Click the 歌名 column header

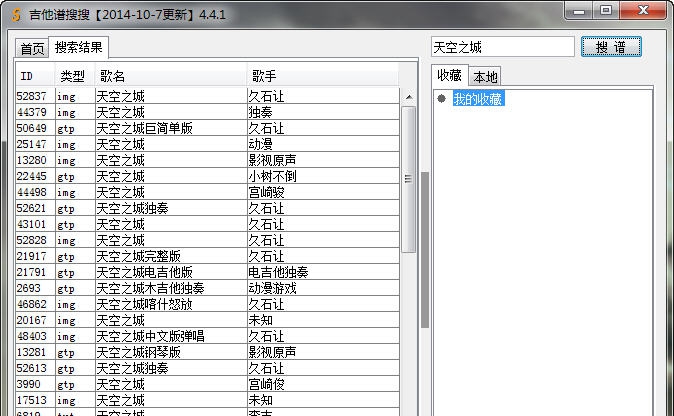pos(171,76)
